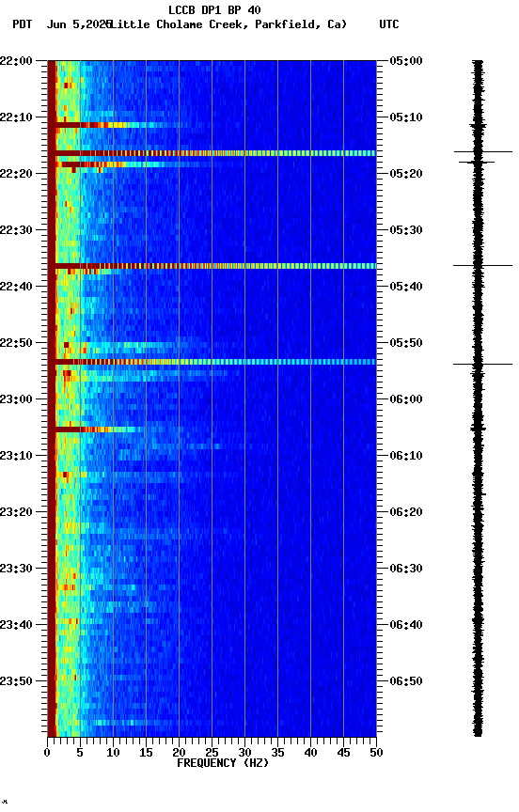
Task: Click the 20 Hz frequency tick label
Action: tap(179, 753)
